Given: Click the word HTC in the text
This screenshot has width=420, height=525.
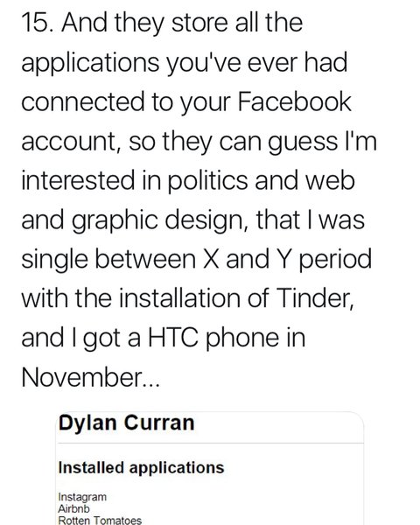Looking at the screenshot, I should pyautogui.click(x=173, y=337).
